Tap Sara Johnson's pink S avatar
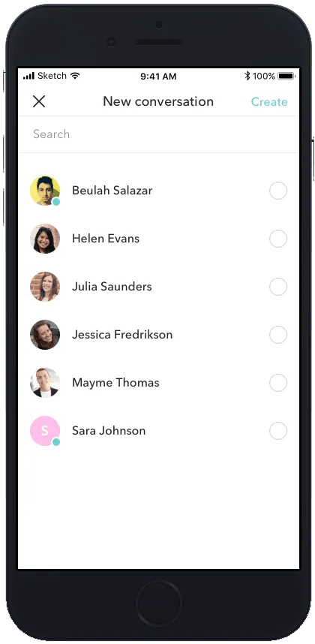Image resolution: width=315 pixels, height=644 pixels. [x=45, y=431]
